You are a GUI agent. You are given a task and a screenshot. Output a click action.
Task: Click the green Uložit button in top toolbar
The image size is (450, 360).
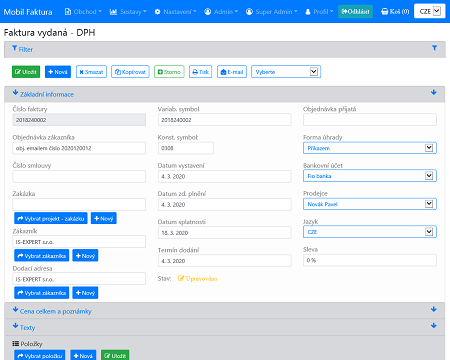coord(26,72)
